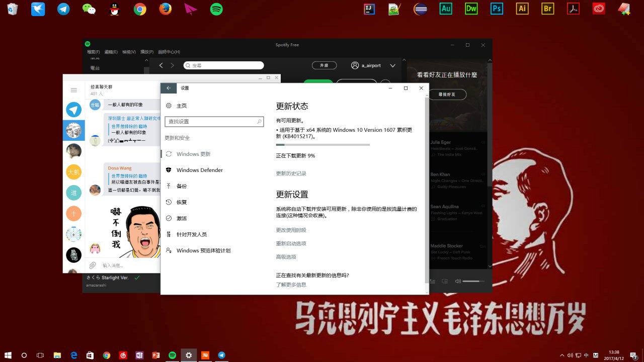The image size is (644, 362).
Task: Open the Firefox desktop icon
Action: point(165,9)
